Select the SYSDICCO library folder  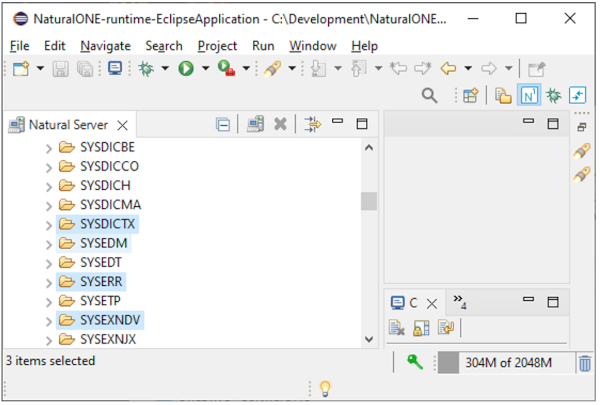[99, 167]
